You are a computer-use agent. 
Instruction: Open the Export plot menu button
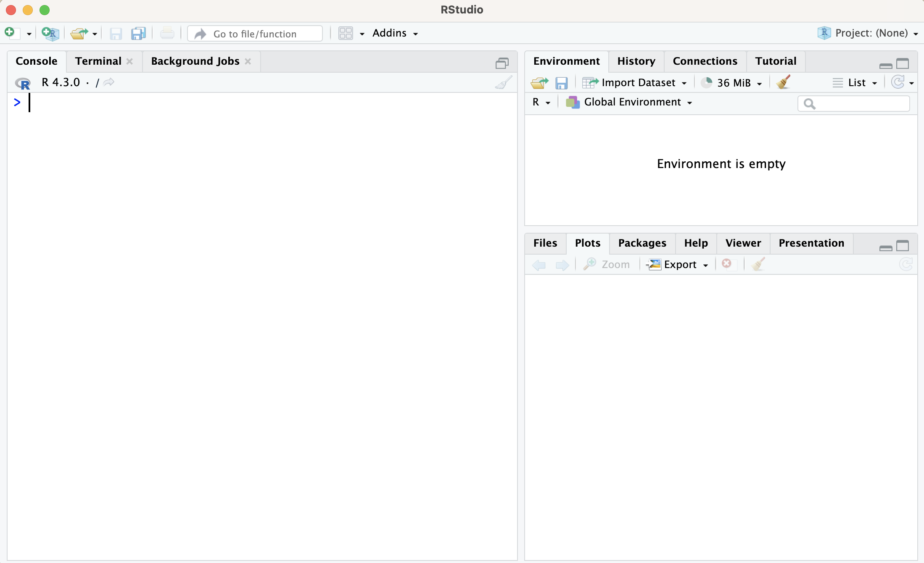680,265
